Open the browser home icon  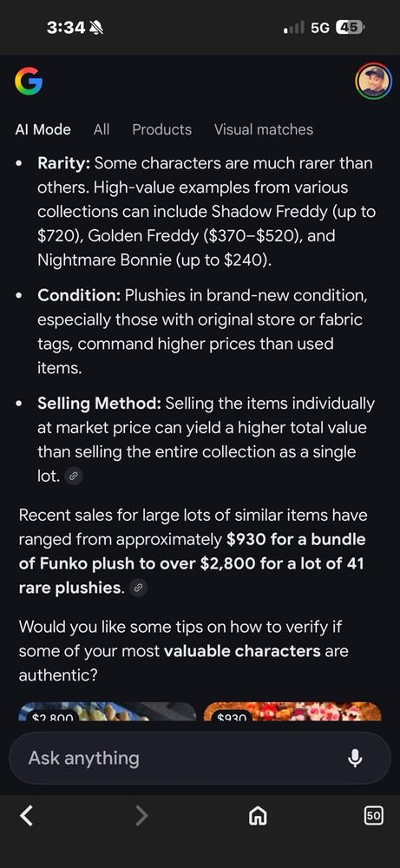[x=258, y=815]
